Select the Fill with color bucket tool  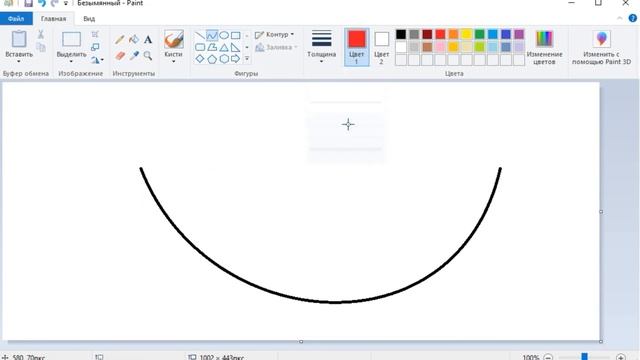(134, 39)
